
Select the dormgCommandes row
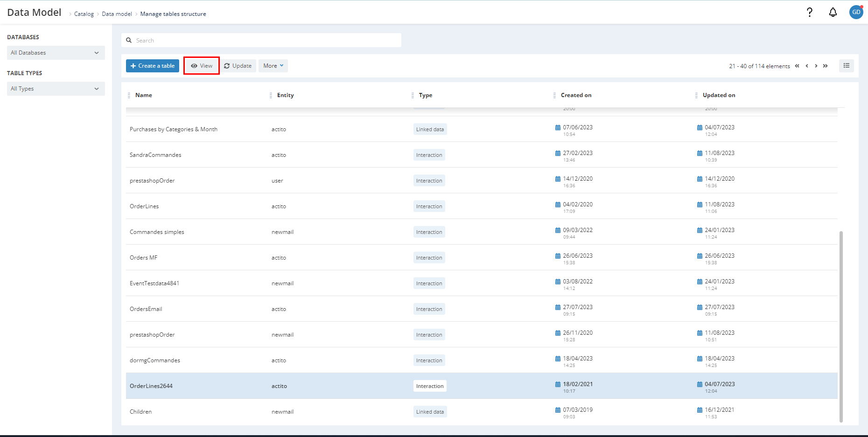(482, 360)
